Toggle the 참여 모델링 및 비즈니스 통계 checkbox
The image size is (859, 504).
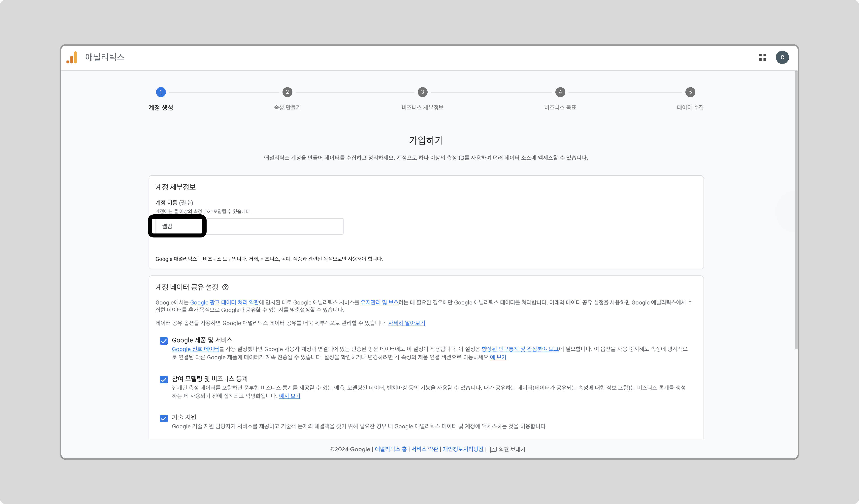(x=164, y=380)
